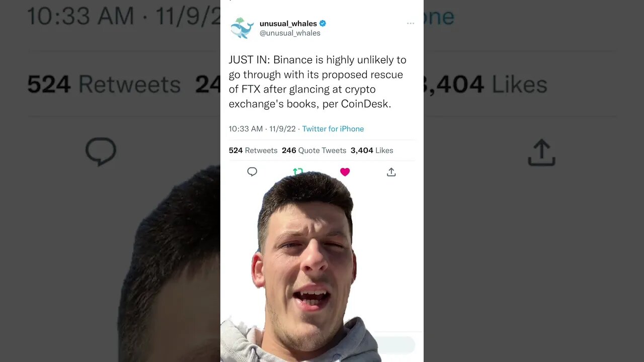View the 246 Quote Tweets list
The height and width of the screenshot is (362, 644).
314,150
